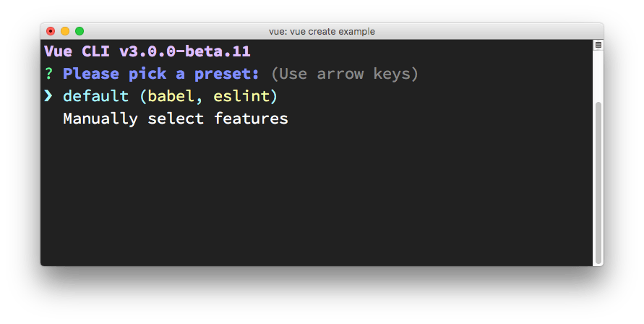This screenshot has height=324, width=644.
Task: Click the small icon above the scrollbar
Action: 598,46
